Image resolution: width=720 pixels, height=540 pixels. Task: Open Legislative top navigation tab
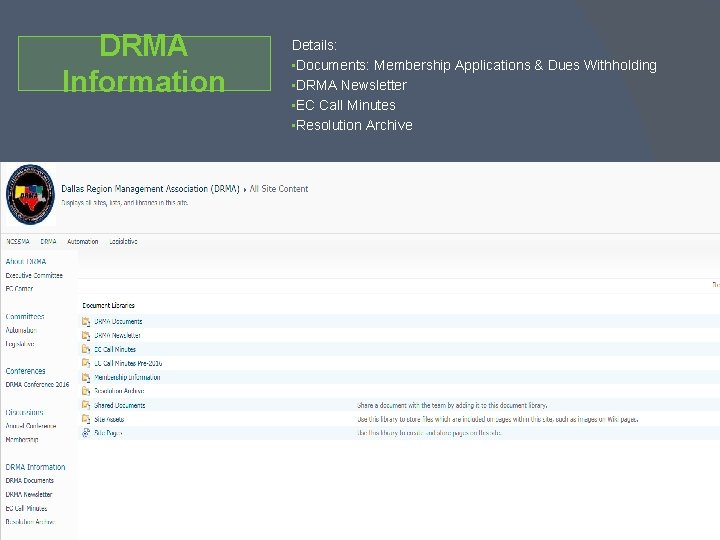(123, 242)
